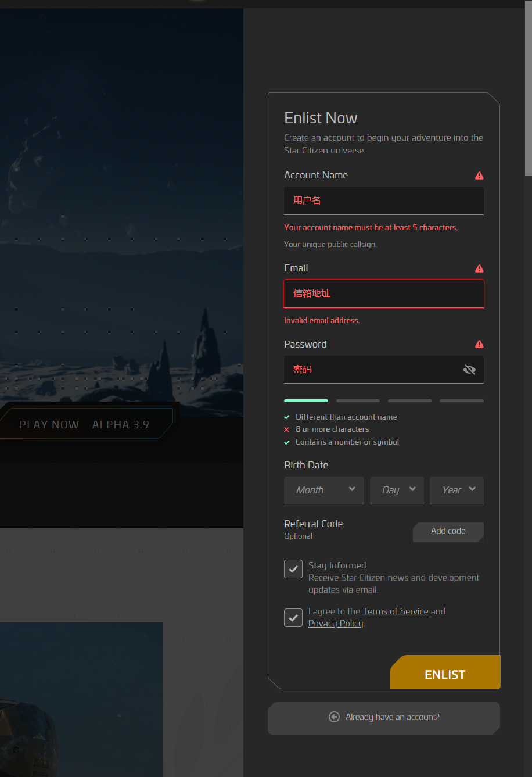Image resolution: width=532 pixels, height=777 pixels.
Task: Click 'Your unique public callsign.' hint
Action: coord(330,245)
